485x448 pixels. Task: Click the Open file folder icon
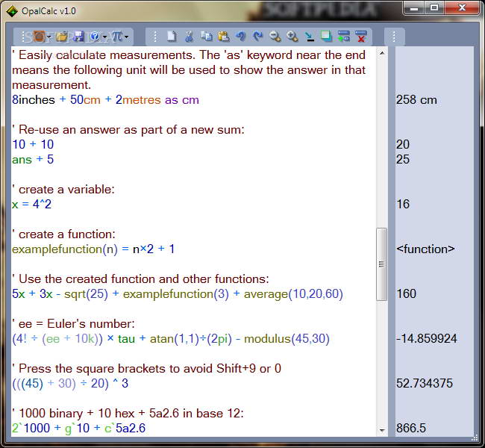click(62, 37)
